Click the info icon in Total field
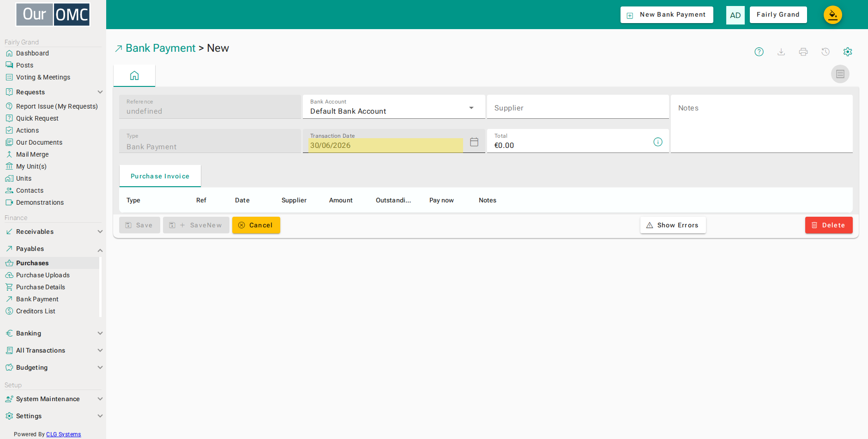868x439 pixels. pos(658,142)
